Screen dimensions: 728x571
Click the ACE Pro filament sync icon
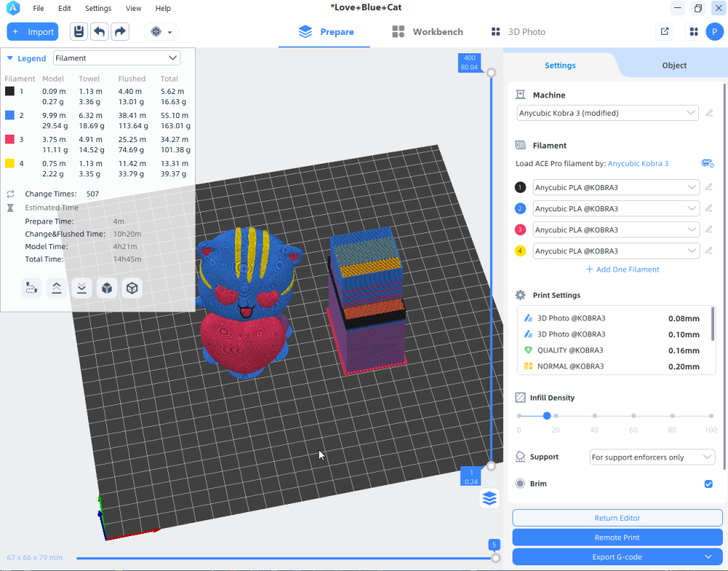point(708,163)
